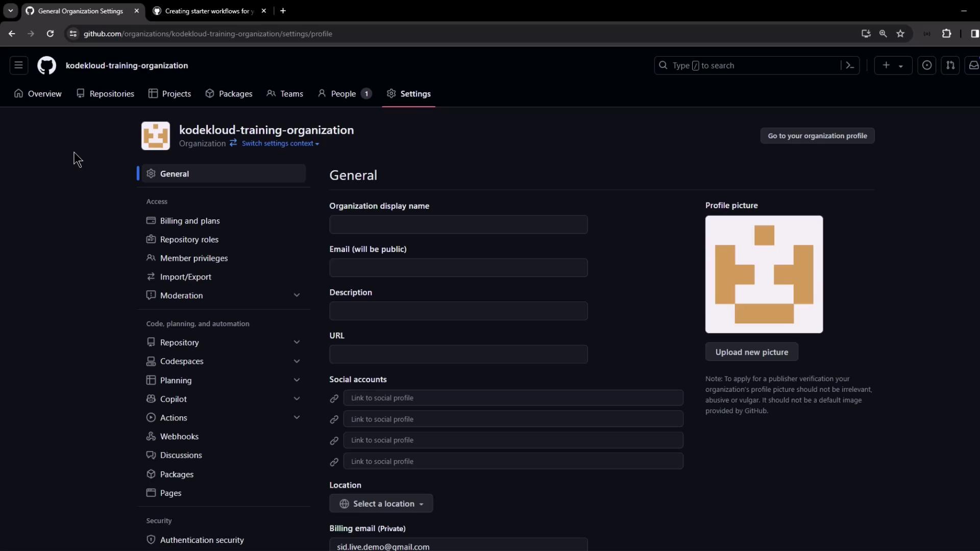Open the Issues icon in header
The height and width of the screenshot is (551, 980).
pos(927,65)
